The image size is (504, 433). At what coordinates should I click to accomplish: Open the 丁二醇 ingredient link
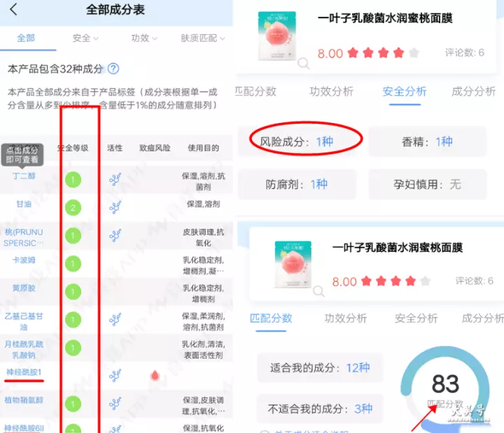click(x=24, y=176)
